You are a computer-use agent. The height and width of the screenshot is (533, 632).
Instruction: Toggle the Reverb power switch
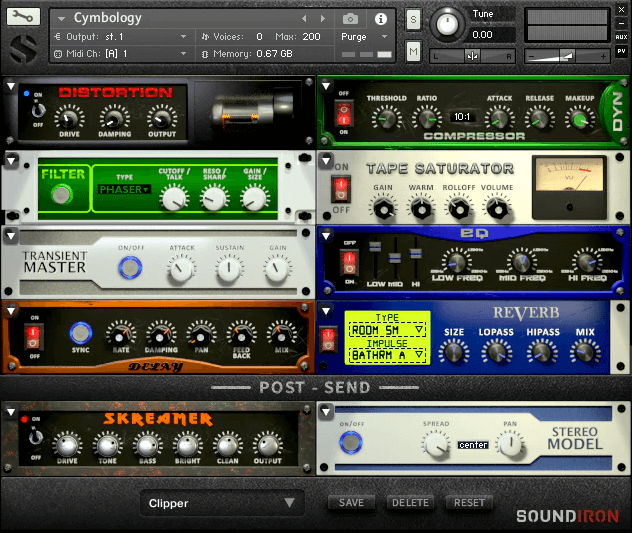pos(328,339)
